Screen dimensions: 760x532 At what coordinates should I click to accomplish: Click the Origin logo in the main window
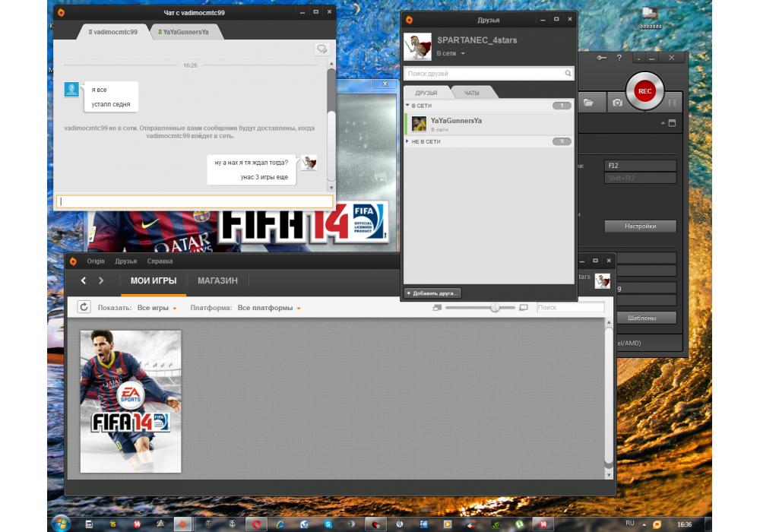click(73, 261)
